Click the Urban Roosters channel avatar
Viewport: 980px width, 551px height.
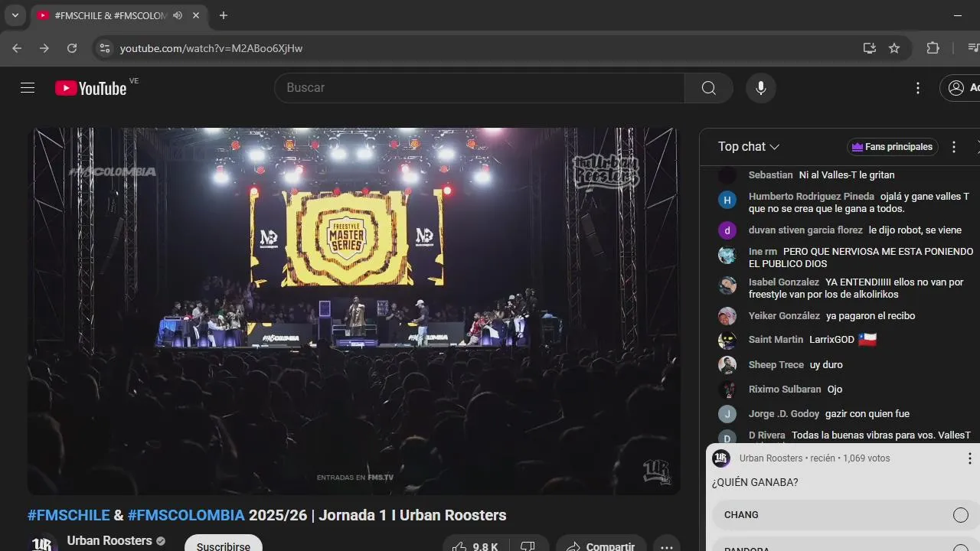tap(43, 543)
